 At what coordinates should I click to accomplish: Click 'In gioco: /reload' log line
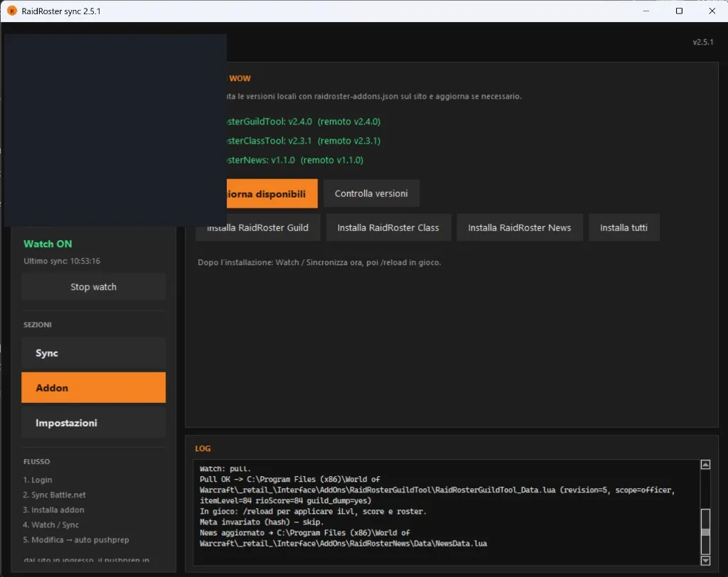tap(313, 511)
